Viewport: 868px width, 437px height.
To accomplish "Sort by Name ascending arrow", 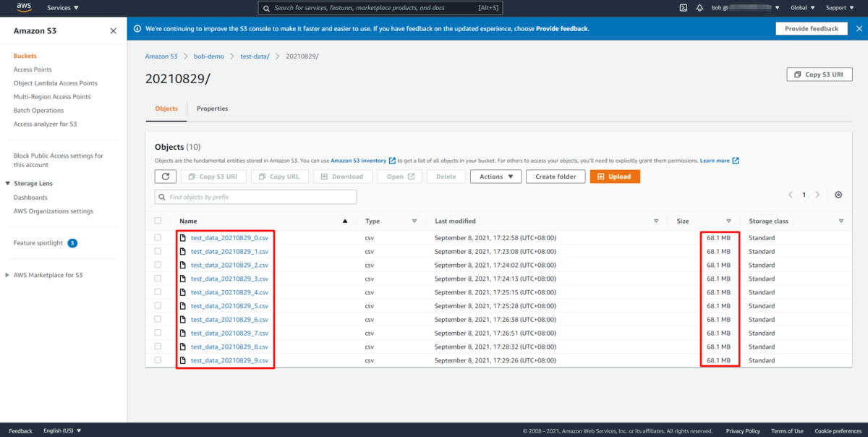I will coord(345,221).
